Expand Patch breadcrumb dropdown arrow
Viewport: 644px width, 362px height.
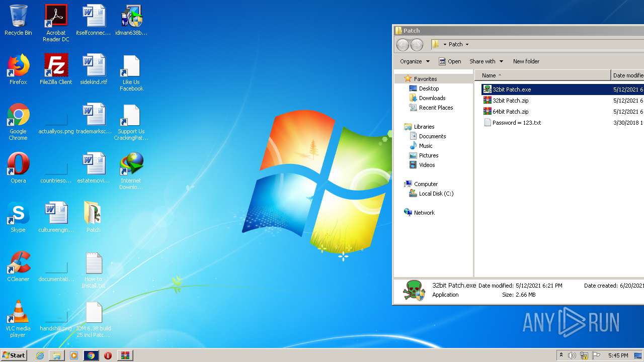pyautogui.click(x=467, y=44)
